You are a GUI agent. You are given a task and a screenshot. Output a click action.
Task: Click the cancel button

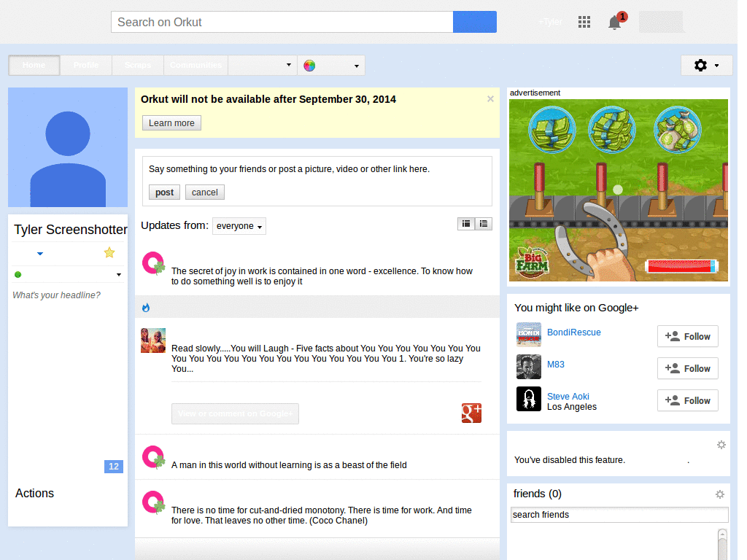(x=205, y=192)
